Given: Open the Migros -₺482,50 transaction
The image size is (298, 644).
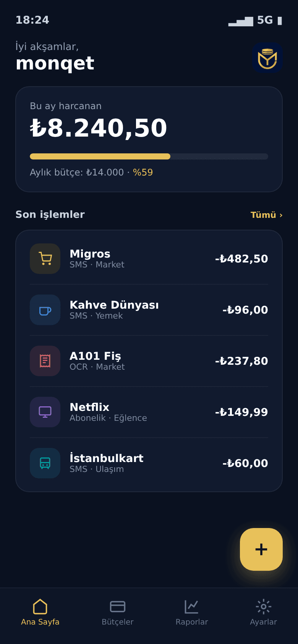Looking at the screenshot, I should click(149, 259).
